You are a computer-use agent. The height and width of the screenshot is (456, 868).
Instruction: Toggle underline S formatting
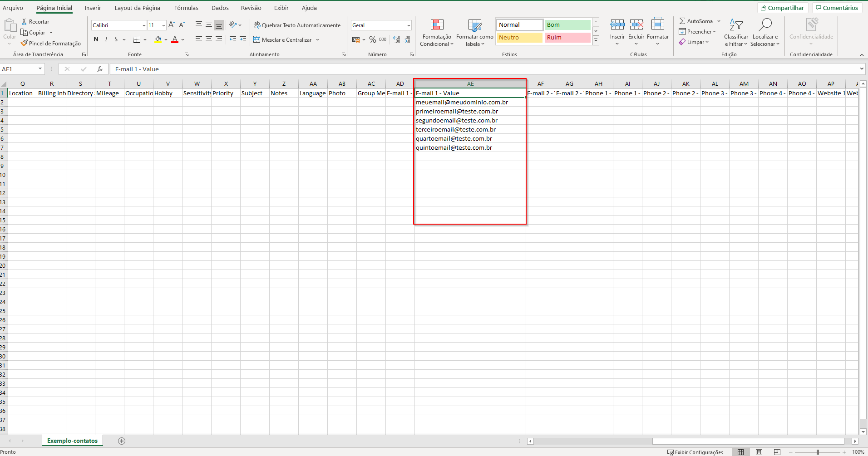pos(116,39)
